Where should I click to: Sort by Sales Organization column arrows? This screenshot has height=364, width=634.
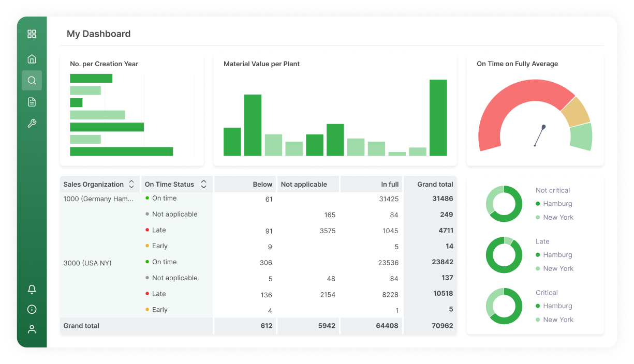pyautogui.click(x=131, y=184)
